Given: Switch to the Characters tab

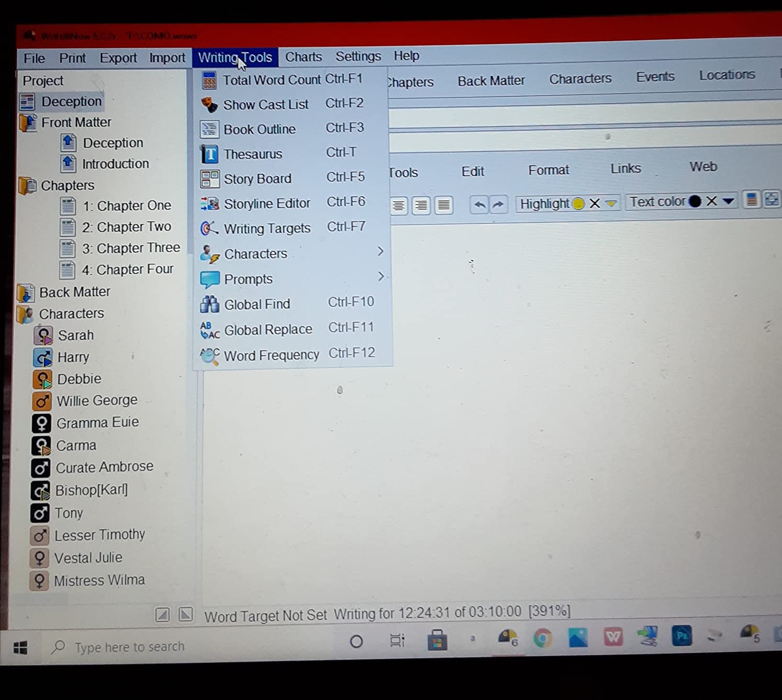Looking at the screenshot, I should 580,78.
